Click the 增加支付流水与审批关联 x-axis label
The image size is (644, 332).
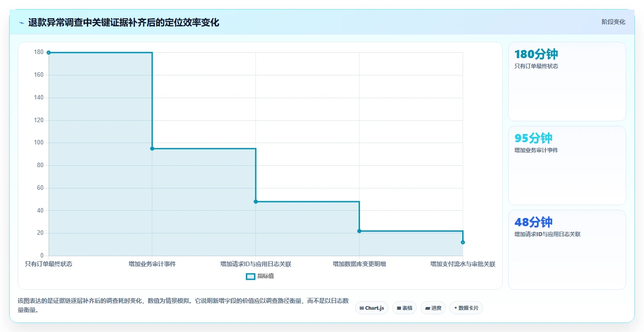(x=463, y=264)
